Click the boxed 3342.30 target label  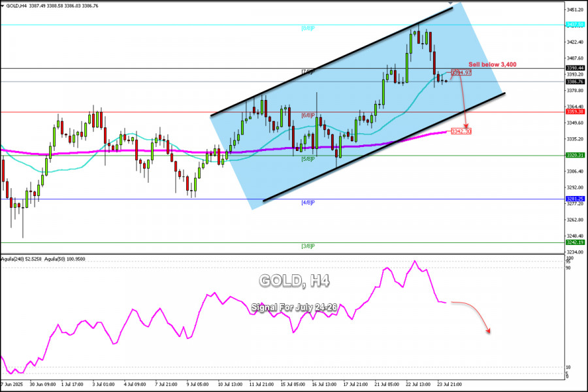(461, 131)
